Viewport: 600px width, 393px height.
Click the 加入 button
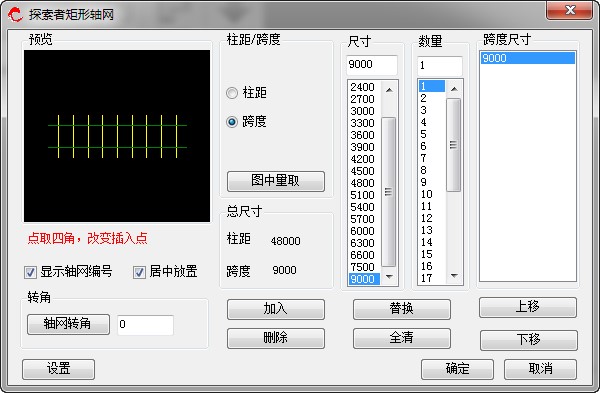tap(276, 309)
